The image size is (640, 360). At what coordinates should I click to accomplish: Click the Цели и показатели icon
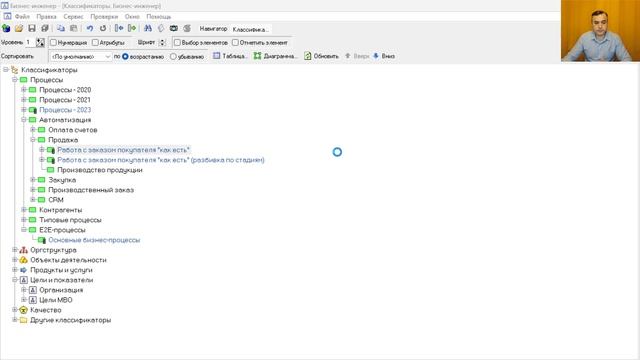click(24, 280)
